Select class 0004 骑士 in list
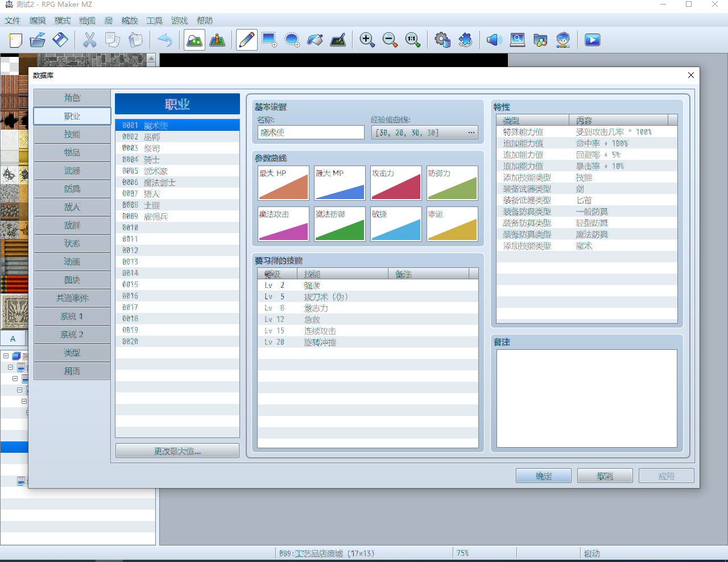 point(177,160)
